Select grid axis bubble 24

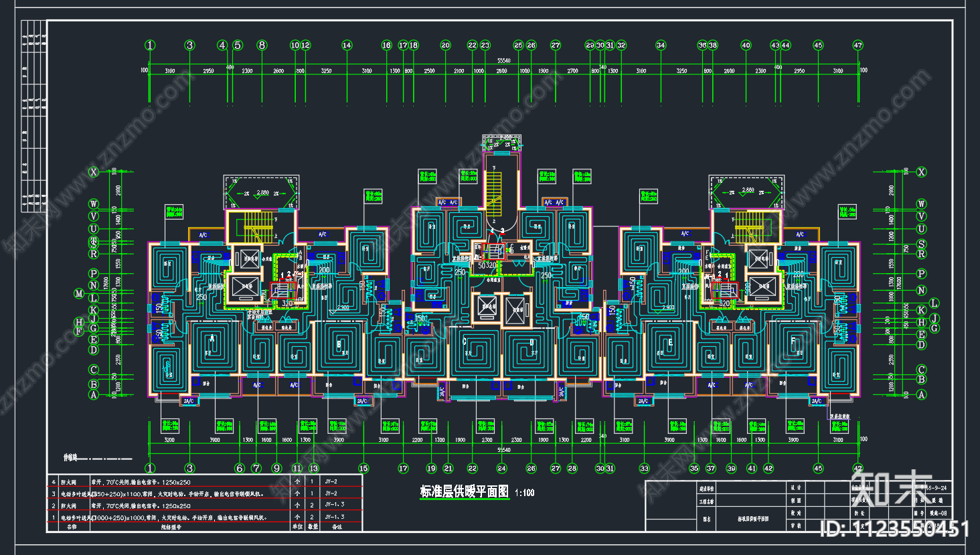click(501, 469)
